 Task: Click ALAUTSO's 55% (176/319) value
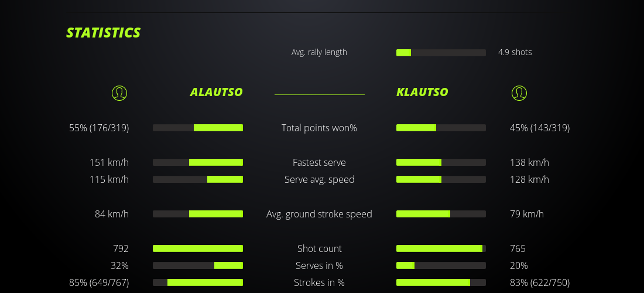click(99, 128)
